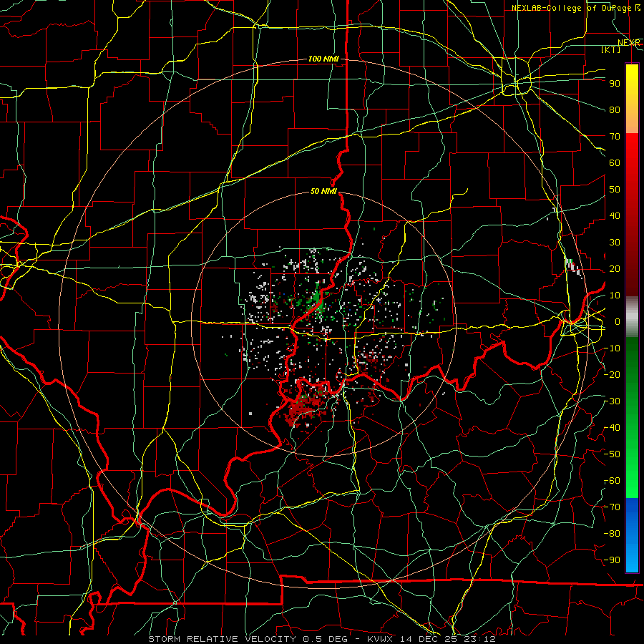This screenshot has width=644, height=644.
Task: Click the -20 value on the velocity scale
Action: coord(612,374)
